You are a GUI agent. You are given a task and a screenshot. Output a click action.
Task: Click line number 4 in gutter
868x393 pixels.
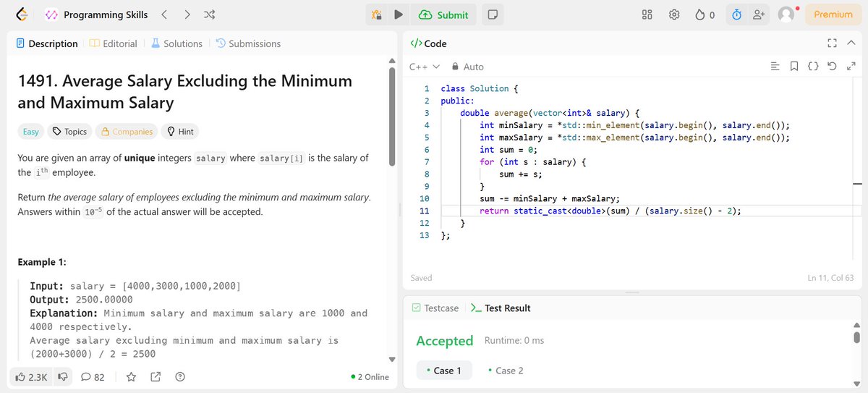[x=427, y=125]
